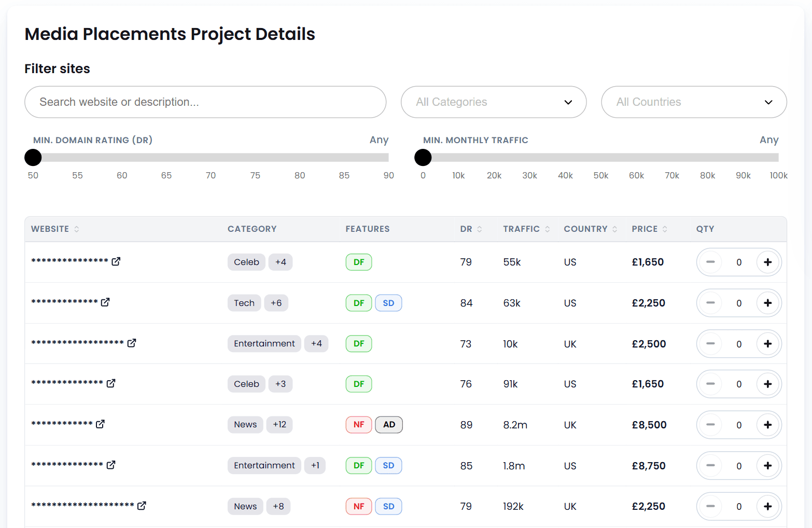Decrease quantity for the 91k traffic row
The width and height of the screenshot is (812, 528).
(x=710, y=384)
